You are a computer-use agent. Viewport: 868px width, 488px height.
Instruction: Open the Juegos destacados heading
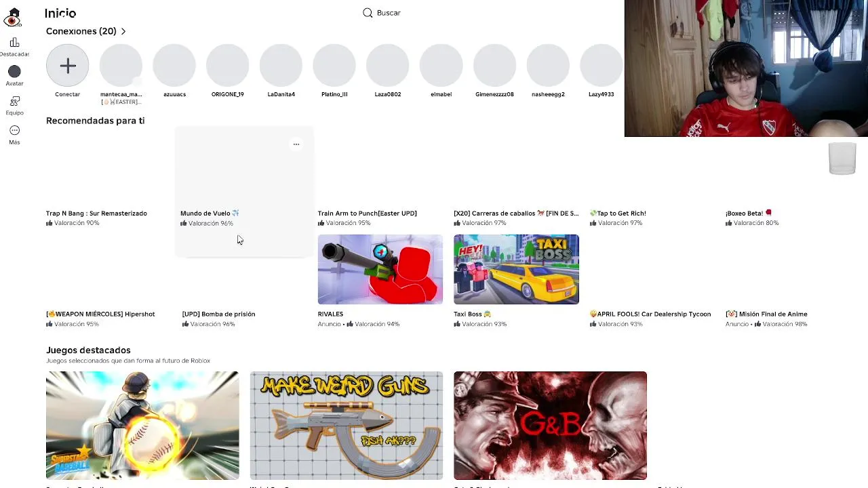(88, 350)
